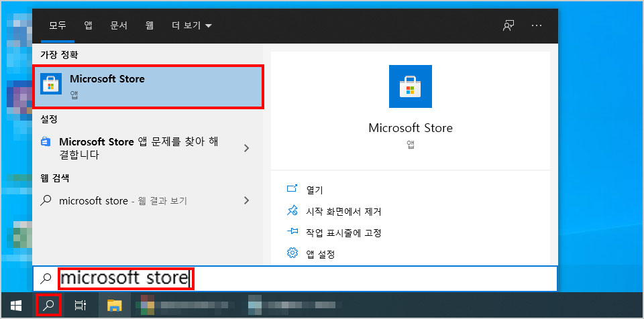Switch to the 앱 tab
Screen dimensions: 644x319
point(89,25)
